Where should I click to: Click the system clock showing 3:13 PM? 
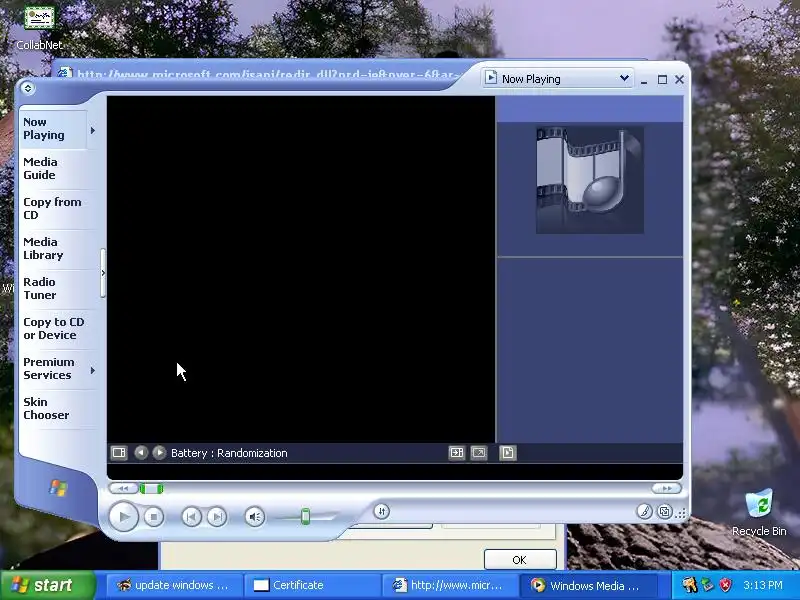click(763, 585)
